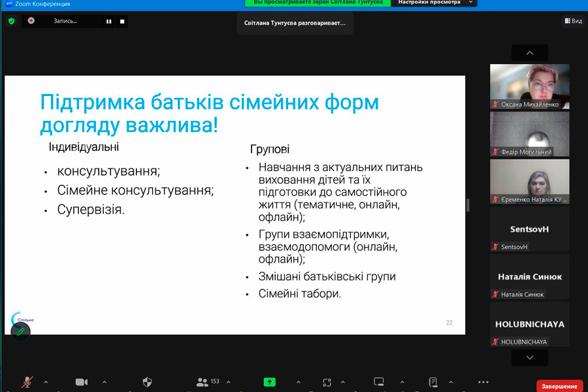The height and width of the screenshot is (392, 588).
Task: Click the slide title text
Action: click(x=210, y=113)
